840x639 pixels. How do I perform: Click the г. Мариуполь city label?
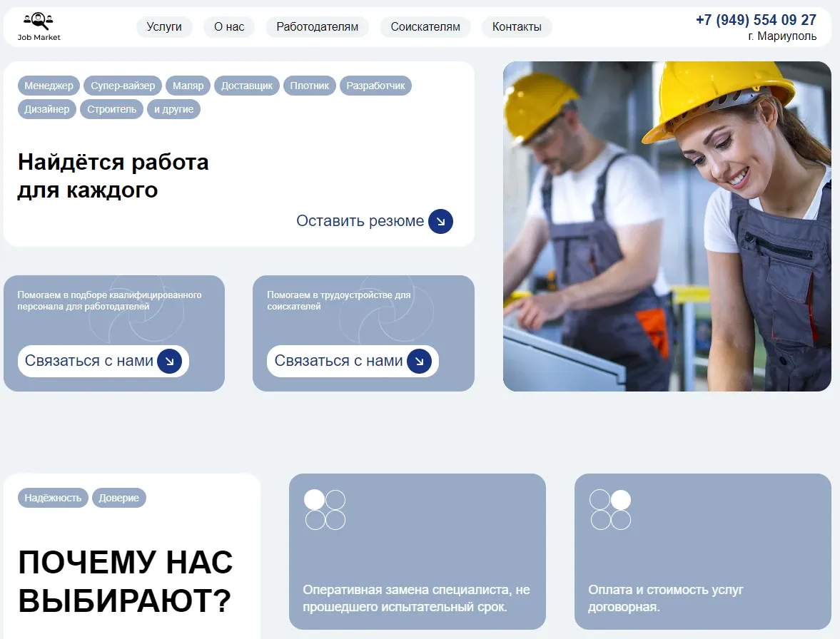tap(782, 36)
